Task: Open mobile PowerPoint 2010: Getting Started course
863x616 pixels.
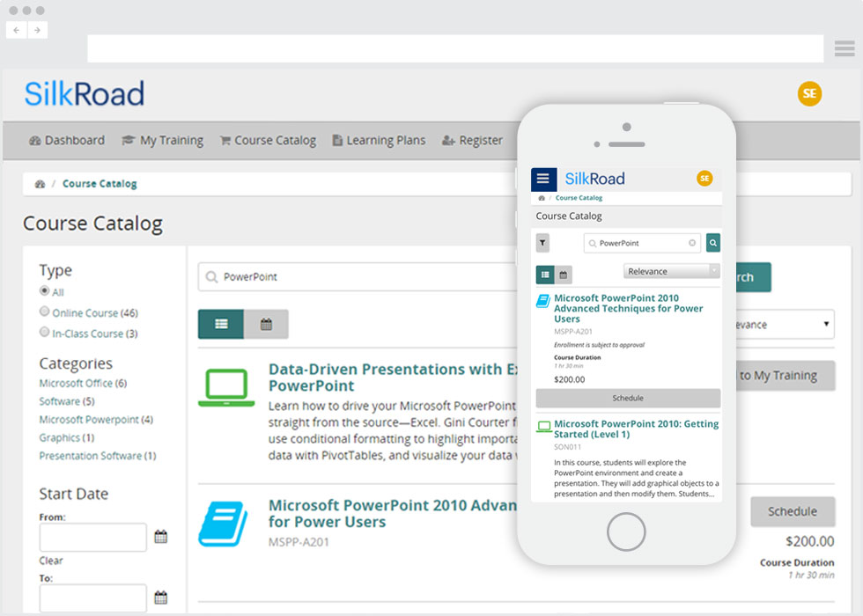Action: point(636,429)
